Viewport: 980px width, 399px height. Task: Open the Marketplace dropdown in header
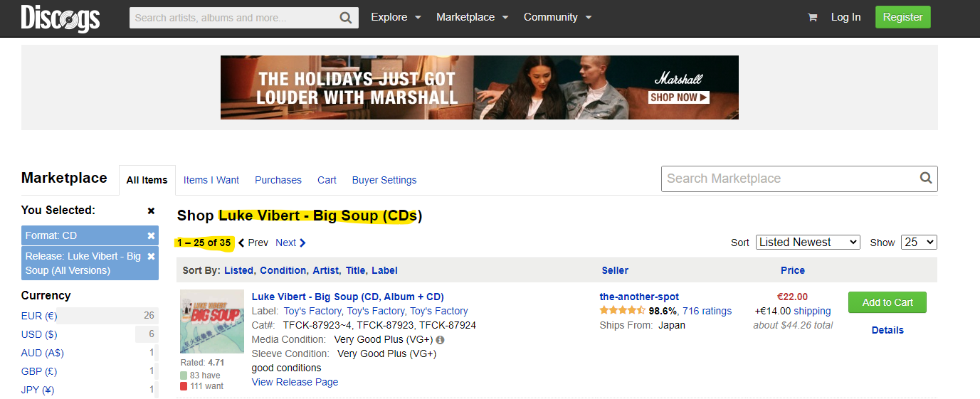473,17
